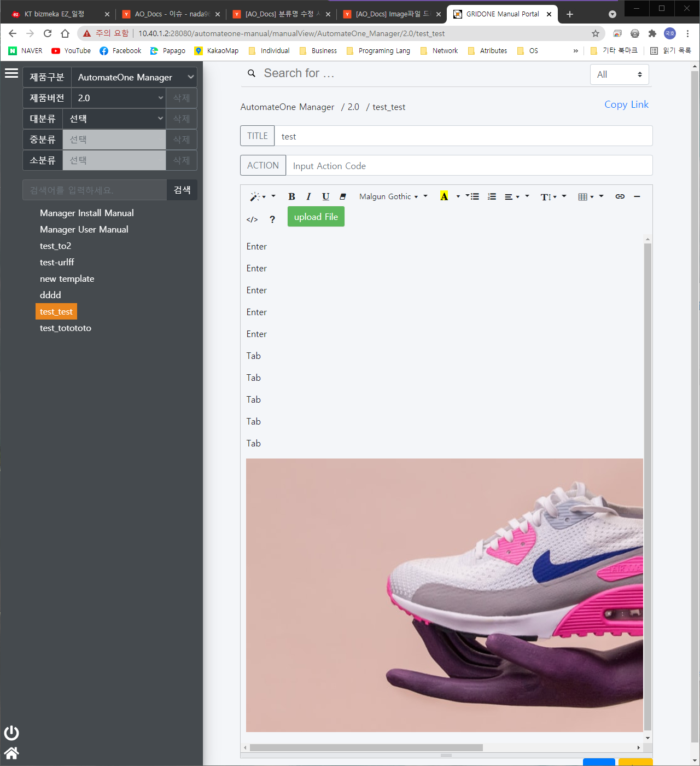The width and height of the screenshot is (700, 766).
Task: Apply italic formatting in editor
Action: [308, 196]
